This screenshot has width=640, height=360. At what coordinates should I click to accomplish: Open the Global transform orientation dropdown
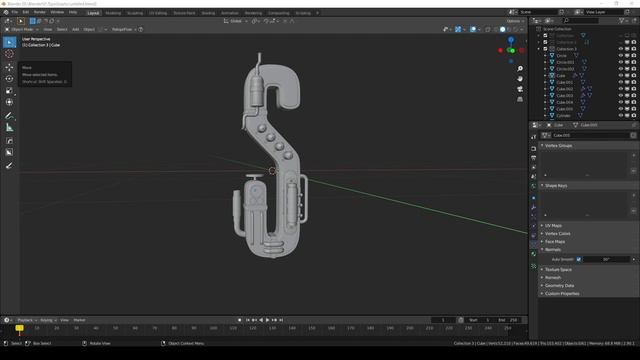pos(236,21)
